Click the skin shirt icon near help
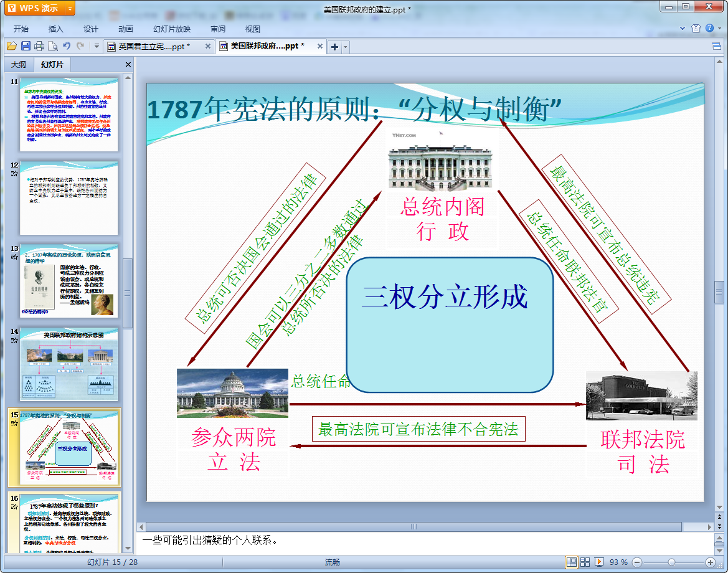 click(x=696, y=28)
